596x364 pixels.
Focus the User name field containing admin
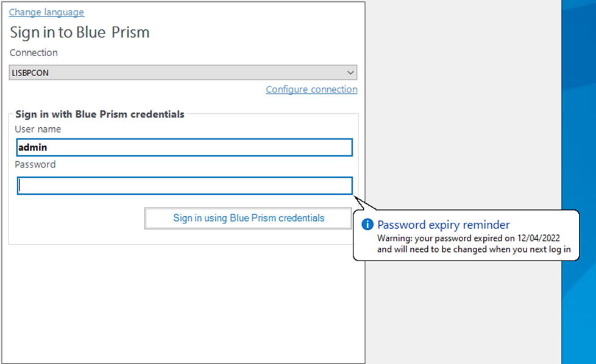click(x=185, y=147)
